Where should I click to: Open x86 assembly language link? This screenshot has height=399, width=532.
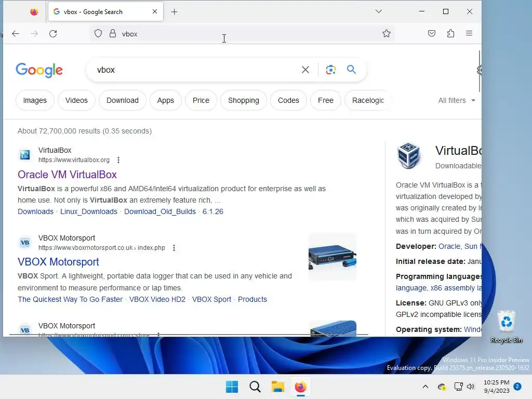456,288
